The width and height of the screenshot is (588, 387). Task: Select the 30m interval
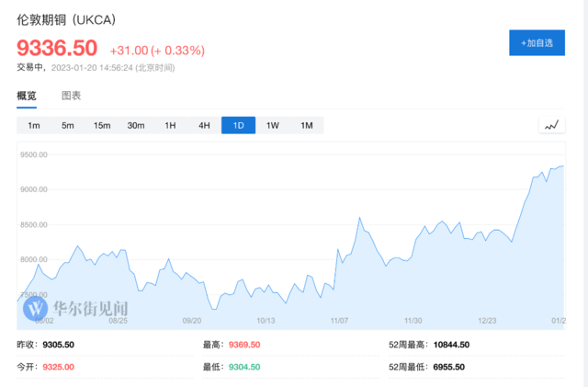(136, 125)
